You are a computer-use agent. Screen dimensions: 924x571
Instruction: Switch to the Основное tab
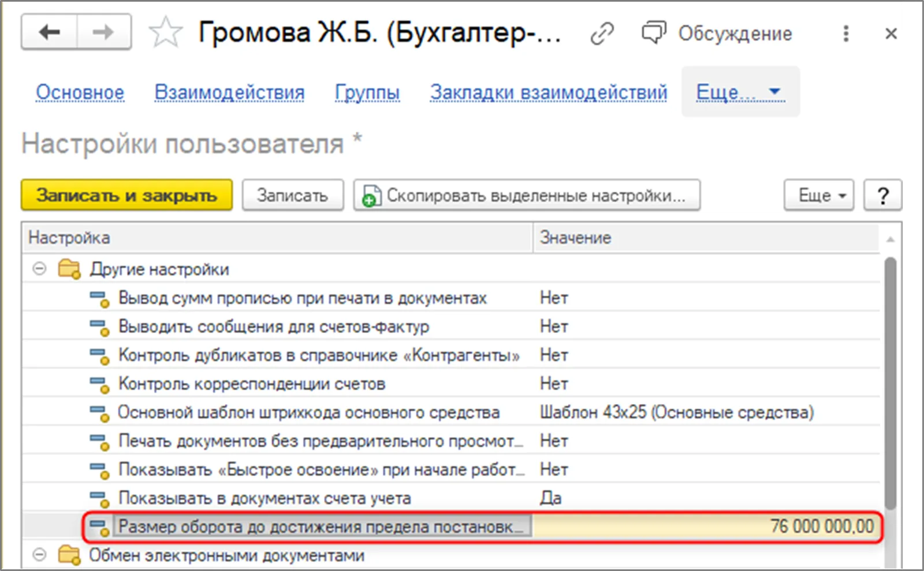click(80, 92)
